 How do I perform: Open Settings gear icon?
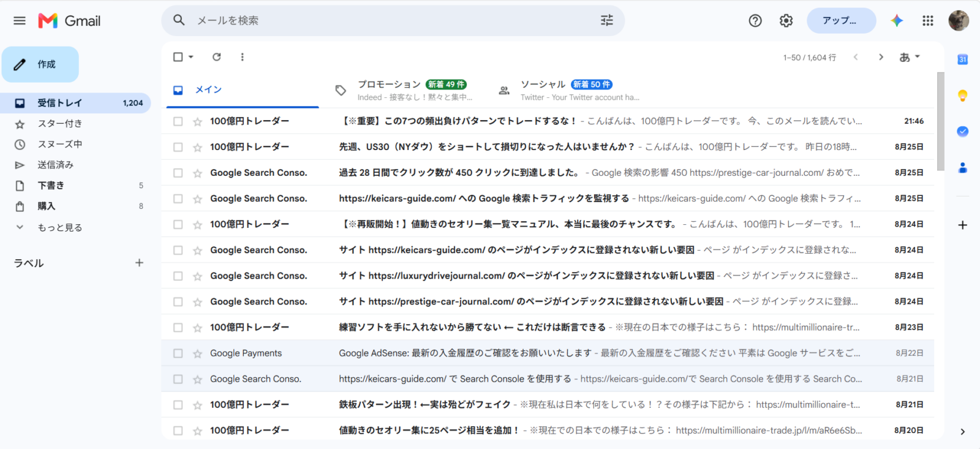pyautogui.click(x=786, y=21)
